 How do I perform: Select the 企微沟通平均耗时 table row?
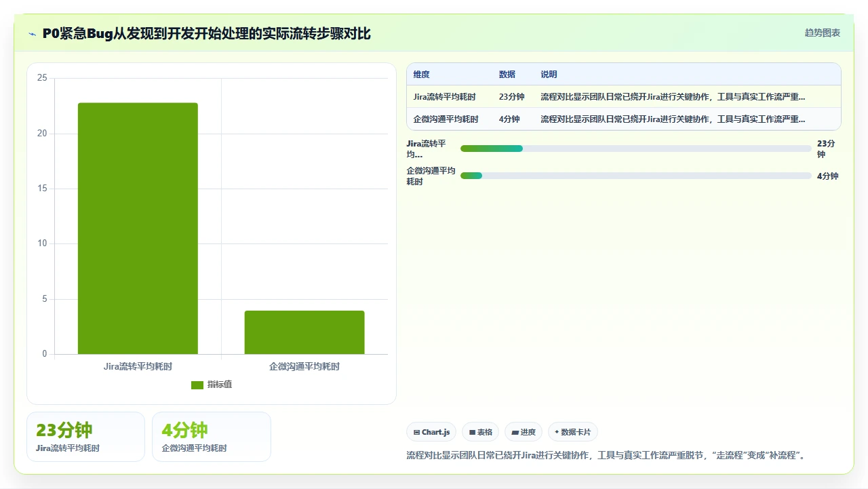(624, 119)
